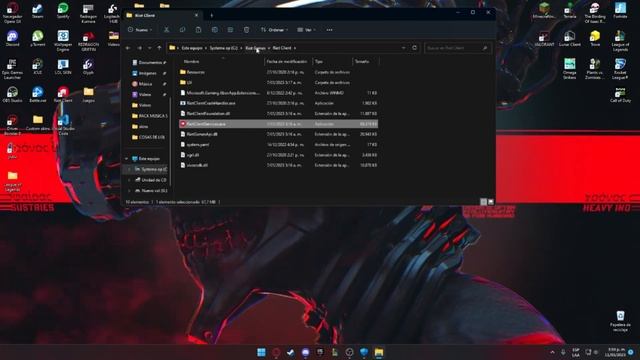Click the Cut scissors icon
Image resolution: width=640 pixels, height=360 pixels.
(x=167, y=30)
